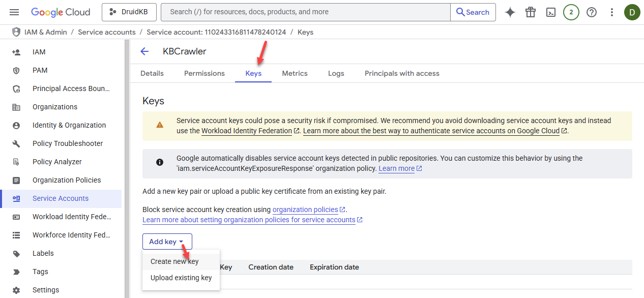
Task: Switch to the Permissions tab
Action: tap(204, 73)
